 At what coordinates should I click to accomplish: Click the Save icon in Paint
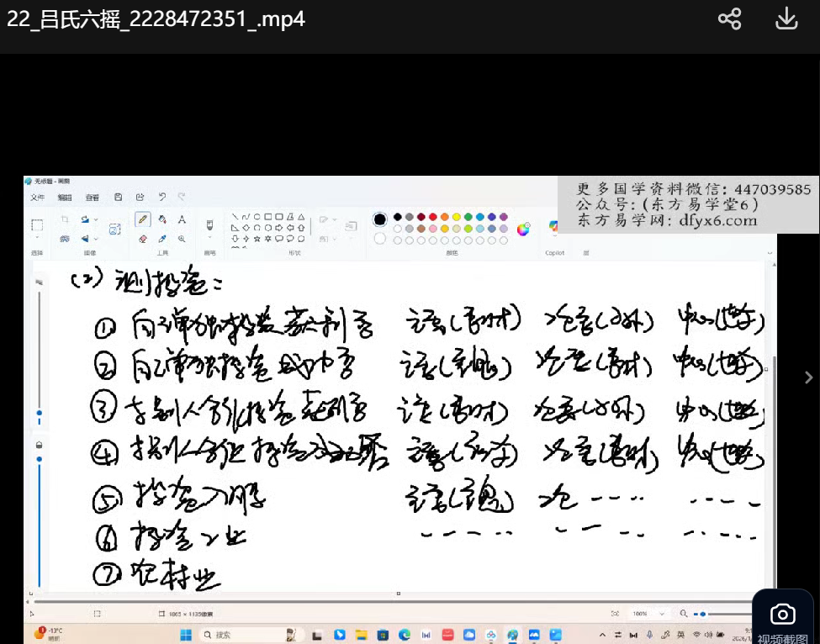pos(119,198)
